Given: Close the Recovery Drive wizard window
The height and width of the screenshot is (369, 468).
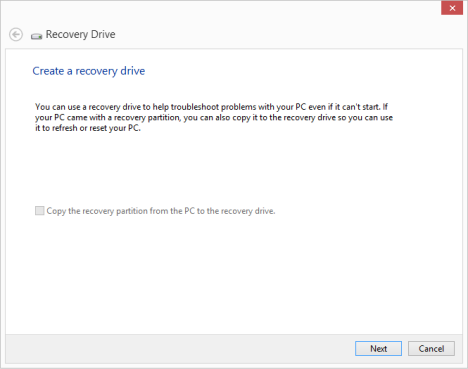Looking at the screenshot, I should point(452,8).
